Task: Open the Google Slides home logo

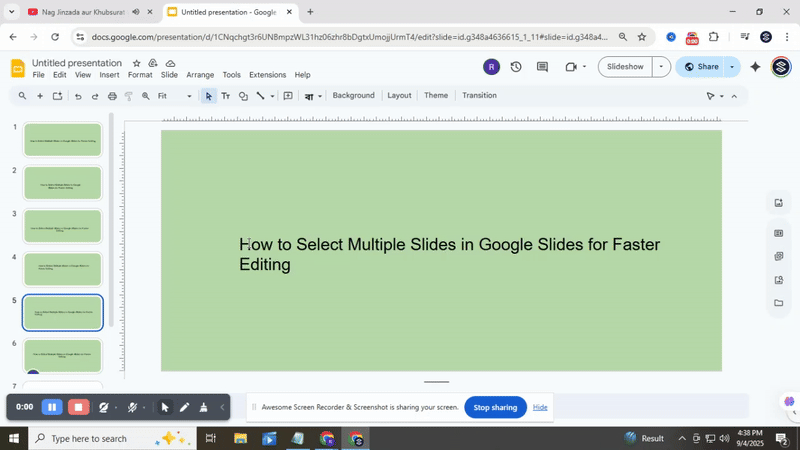Action: [x=18, y=68]
